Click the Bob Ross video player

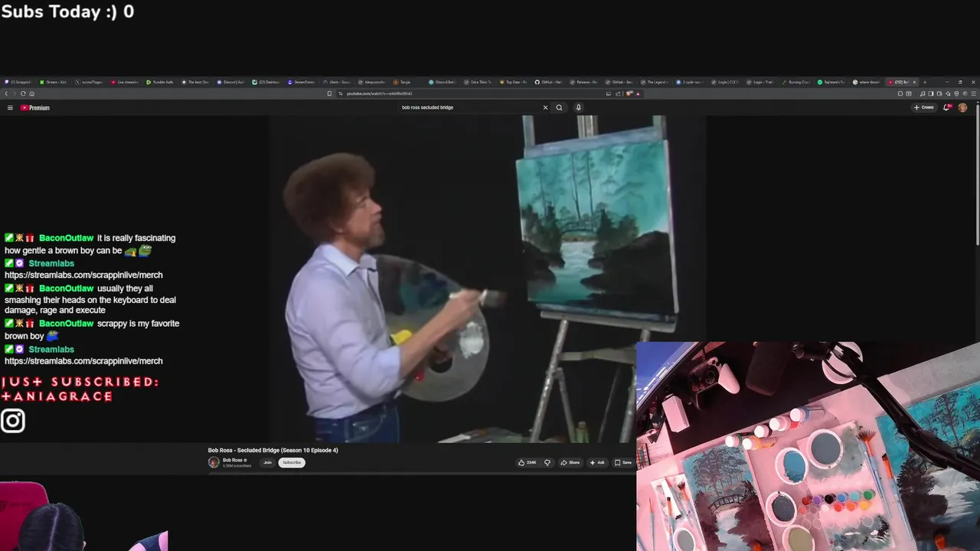click(x=487, y=279)
